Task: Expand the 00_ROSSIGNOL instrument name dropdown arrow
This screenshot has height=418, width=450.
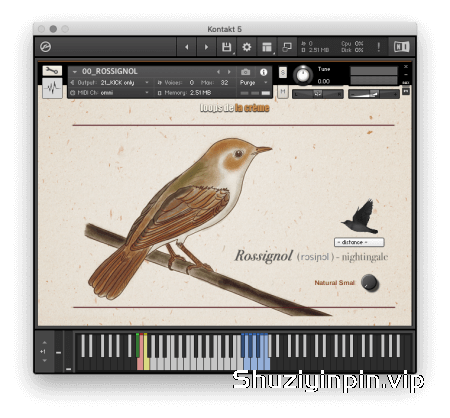Action: coord(75,72)
